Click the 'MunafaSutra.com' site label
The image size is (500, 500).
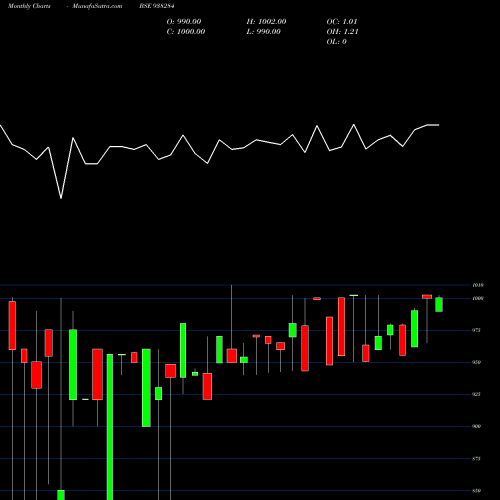point(97,6)
